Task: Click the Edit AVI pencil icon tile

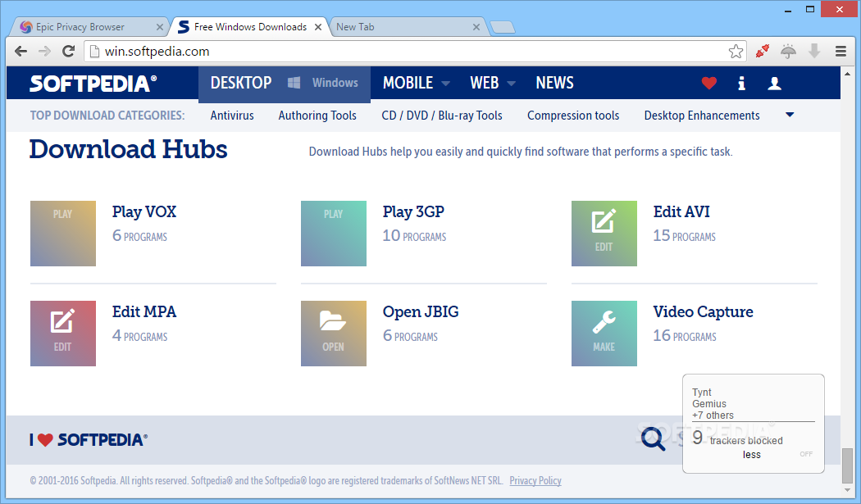Action: (x=604, y=234)
